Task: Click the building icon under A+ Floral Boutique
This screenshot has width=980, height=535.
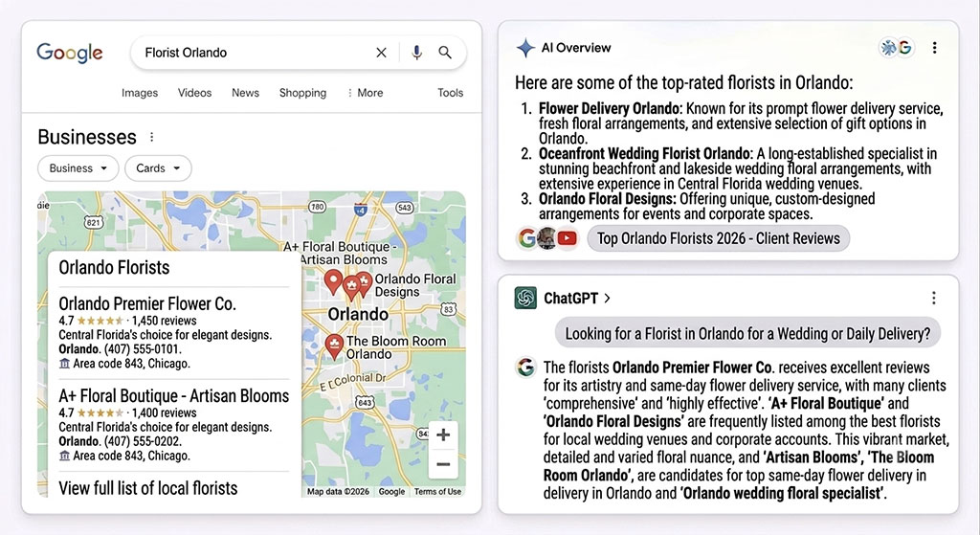Action: click(64, 456)
